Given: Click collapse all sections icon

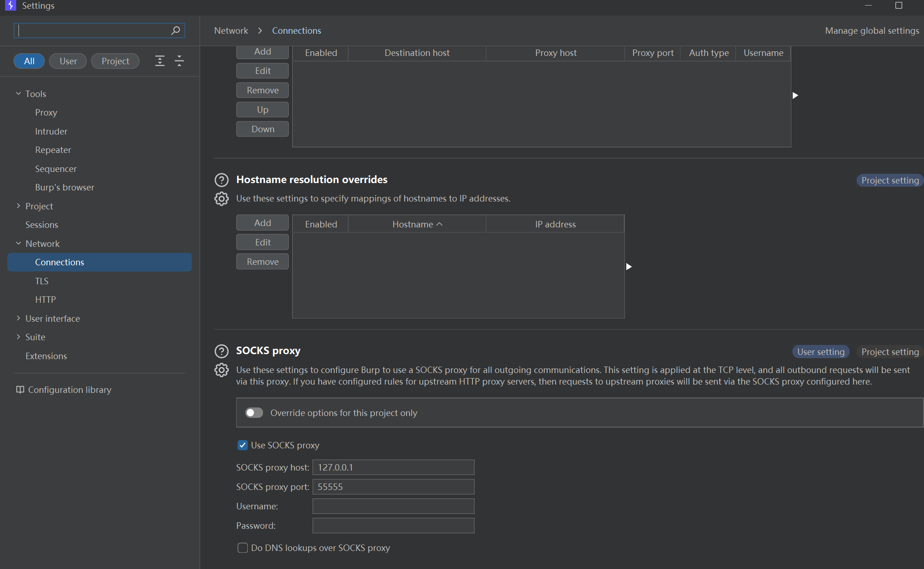Looking at the screenshot, I should pos(179,61).
